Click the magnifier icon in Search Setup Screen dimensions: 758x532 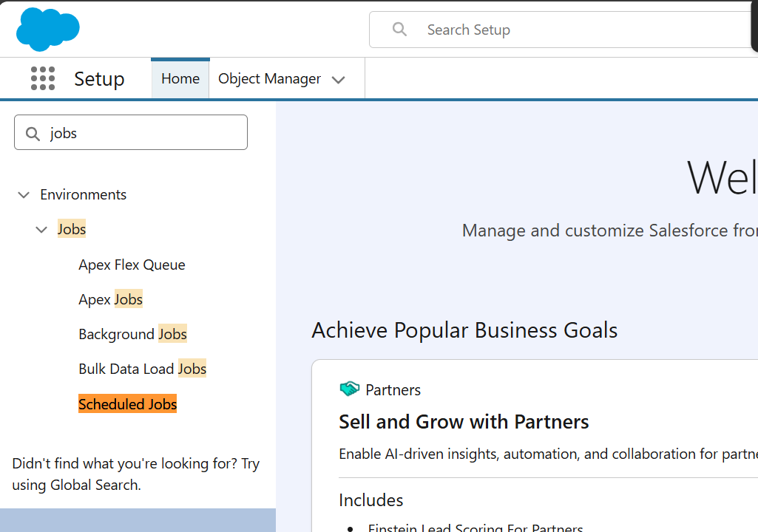pos(399,30)
